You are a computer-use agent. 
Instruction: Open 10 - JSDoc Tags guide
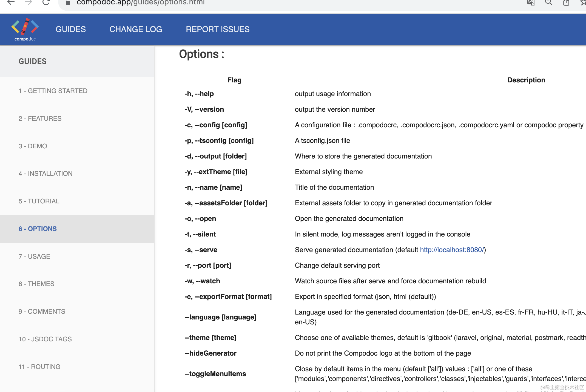(45, 339)
